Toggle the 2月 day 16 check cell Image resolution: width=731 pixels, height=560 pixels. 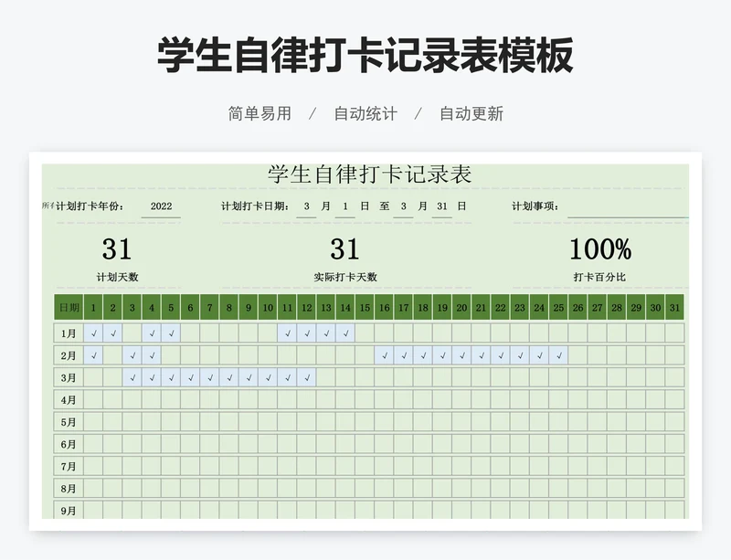tap(384, 355)
